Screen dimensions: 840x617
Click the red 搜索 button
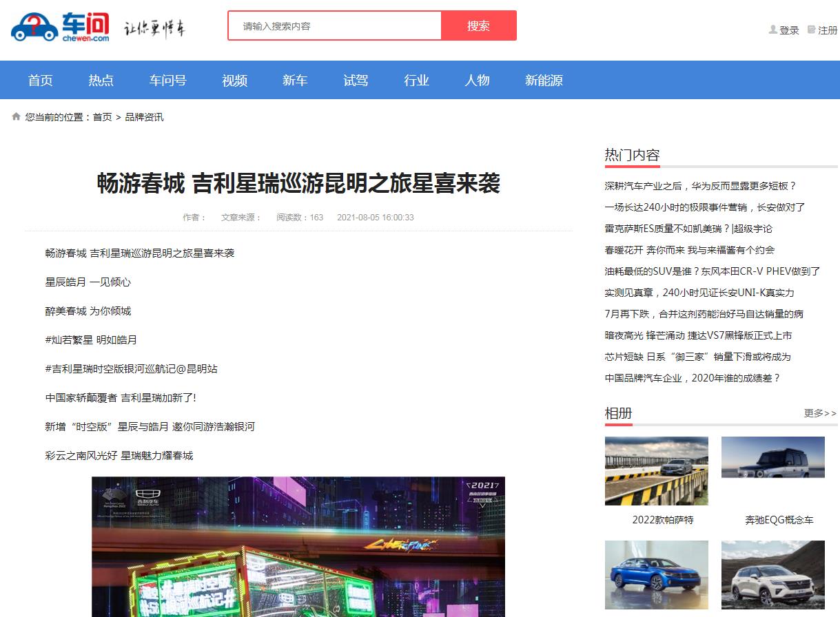479,25
